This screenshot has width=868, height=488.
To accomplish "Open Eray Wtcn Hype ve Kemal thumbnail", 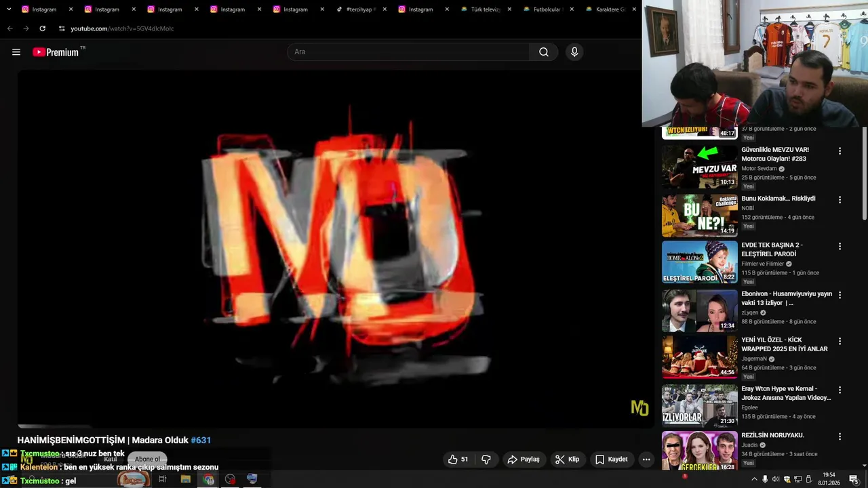I will pyautogui.click(x=699, y=405).
